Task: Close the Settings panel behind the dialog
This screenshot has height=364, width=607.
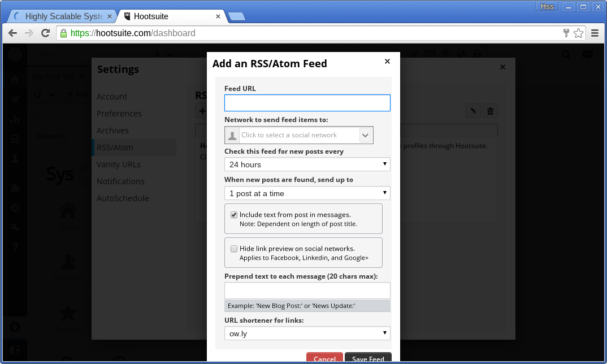Action: tap(502, 67)
